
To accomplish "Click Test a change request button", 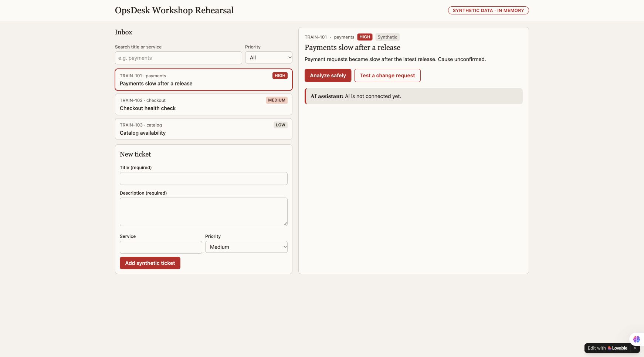I will (x=387, y=75).
